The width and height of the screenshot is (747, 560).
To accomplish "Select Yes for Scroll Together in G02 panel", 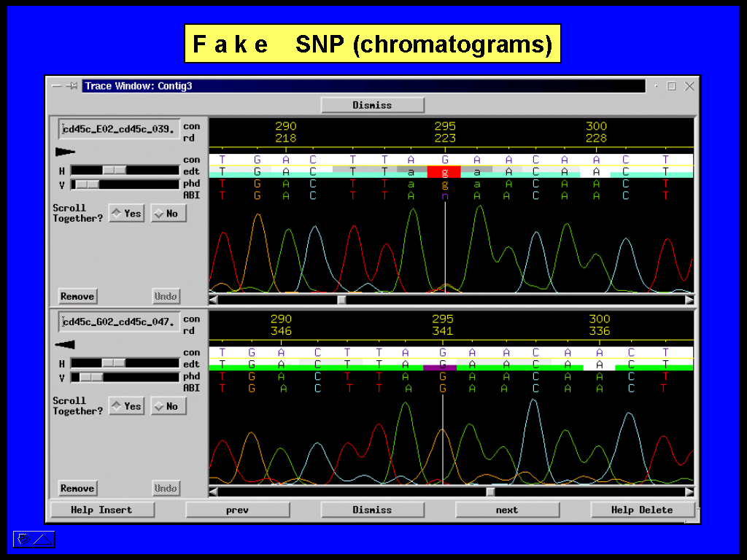I will click(126, 406).
